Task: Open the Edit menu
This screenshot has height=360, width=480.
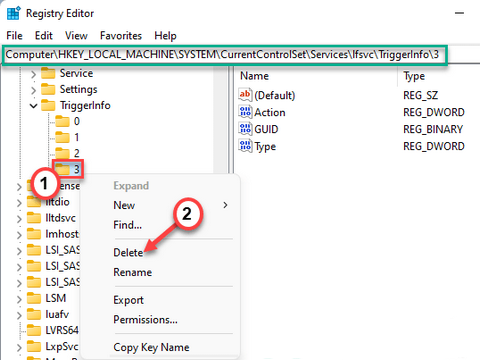Action: click(44, 36)
